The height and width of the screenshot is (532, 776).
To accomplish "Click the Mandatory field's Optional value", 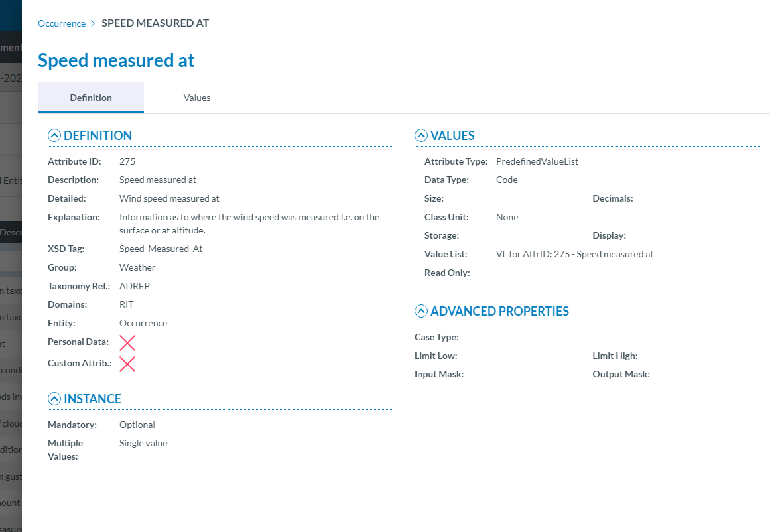I will click(x=137, y=425).
